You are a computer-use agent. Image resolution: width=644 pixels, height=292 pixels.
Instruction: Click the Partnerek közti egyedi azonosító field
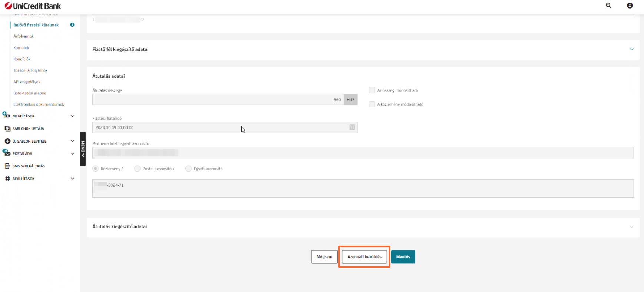click(x=363, y=153)
